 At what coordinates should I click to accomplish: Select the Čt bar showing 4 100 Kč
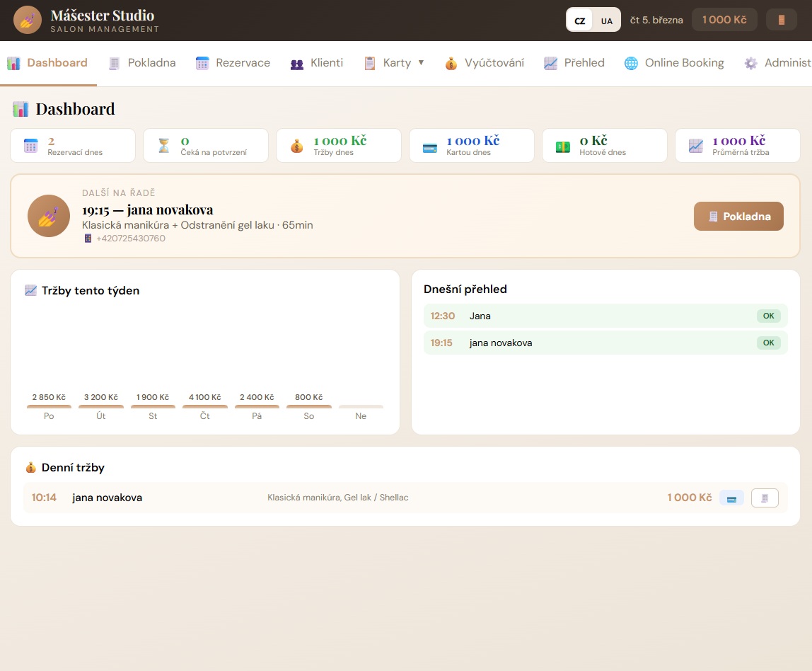pos(204,406)
